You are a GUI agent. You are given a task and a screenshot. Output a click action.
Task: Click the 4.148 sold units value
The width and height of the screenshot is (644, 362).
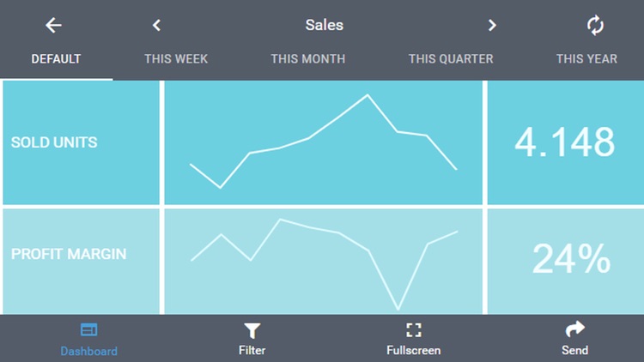564,142
